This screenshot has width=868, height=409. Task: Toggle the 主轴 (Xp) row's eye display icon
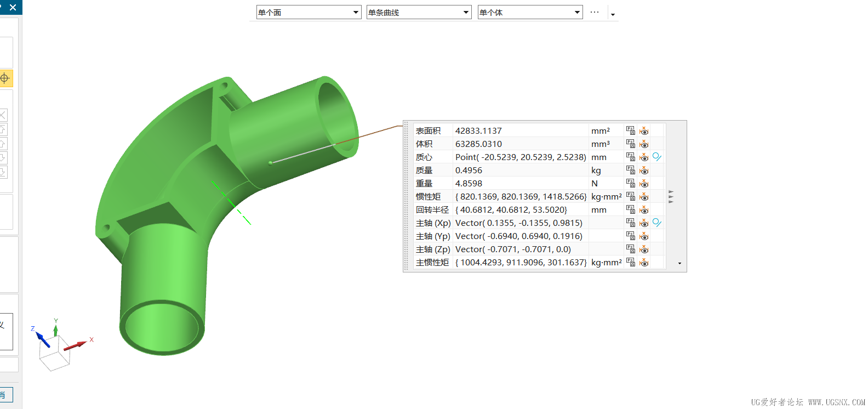(x=644, y=223)
